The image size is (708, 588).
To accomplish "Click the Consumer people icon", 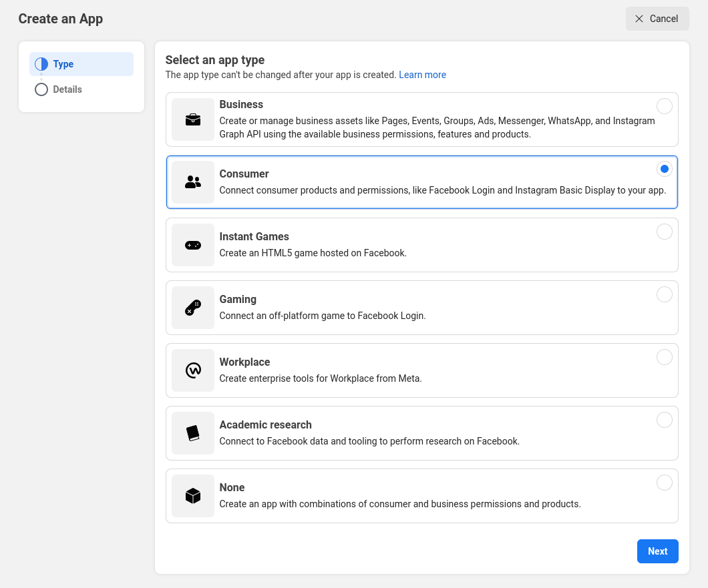I will (x=193, y=182).
